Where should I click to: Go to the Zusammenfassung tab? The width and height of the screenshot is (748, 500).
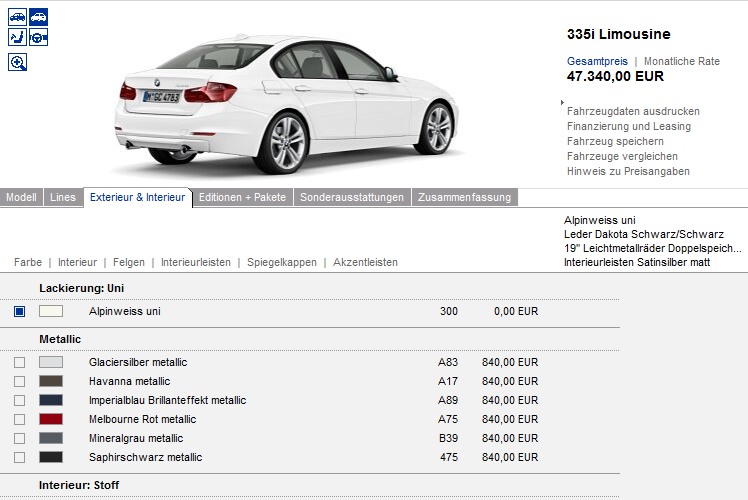pos(464,198)
